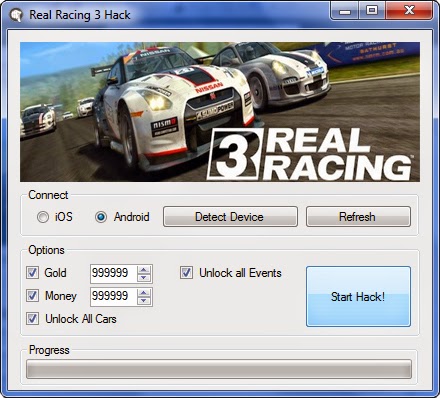440x398 pixels.
Task: Click the Refresh button
Action: click(358, 217)
